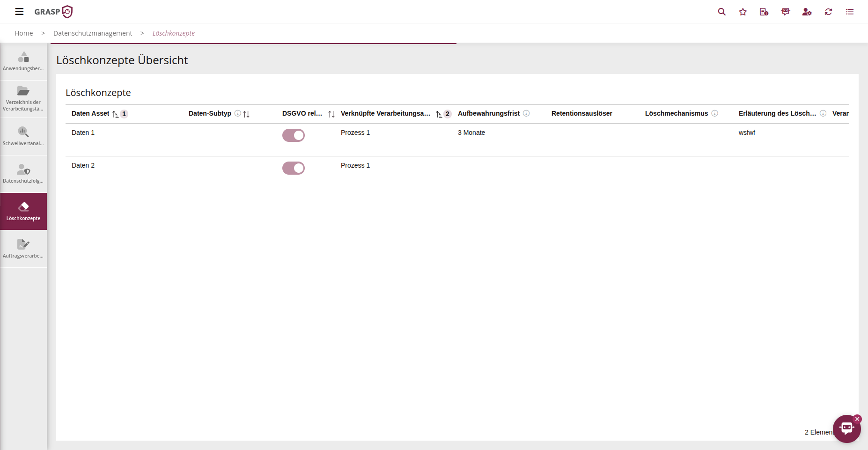This screenshot has height=450, width=868.
Task: Toggle DSGVO relevance for Daten 2
Action: (294, 168)
